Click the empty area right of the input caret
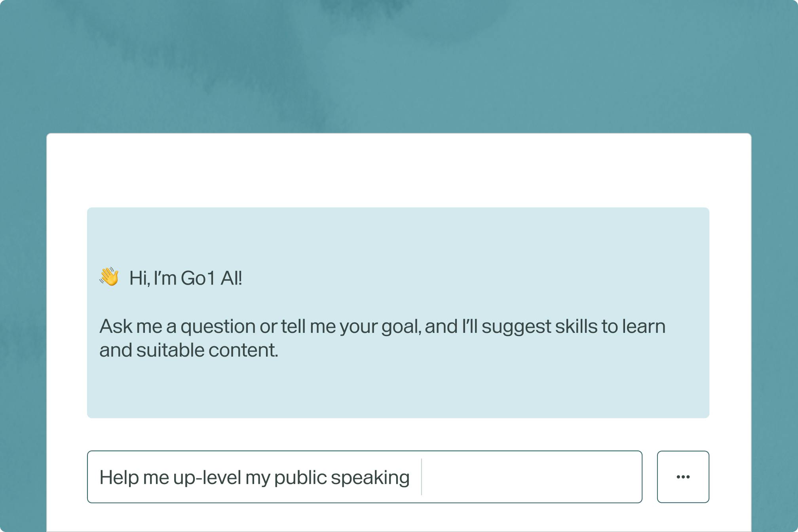Image resolution: width=798 pixels, height=532 pixels. point(530,477)
